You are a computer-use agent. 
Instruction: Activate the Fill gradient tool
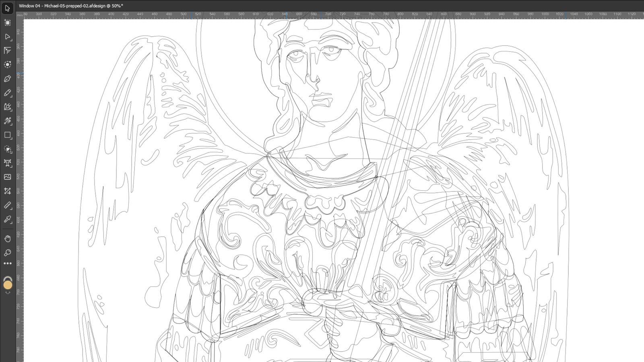click(x=7, y=121)
